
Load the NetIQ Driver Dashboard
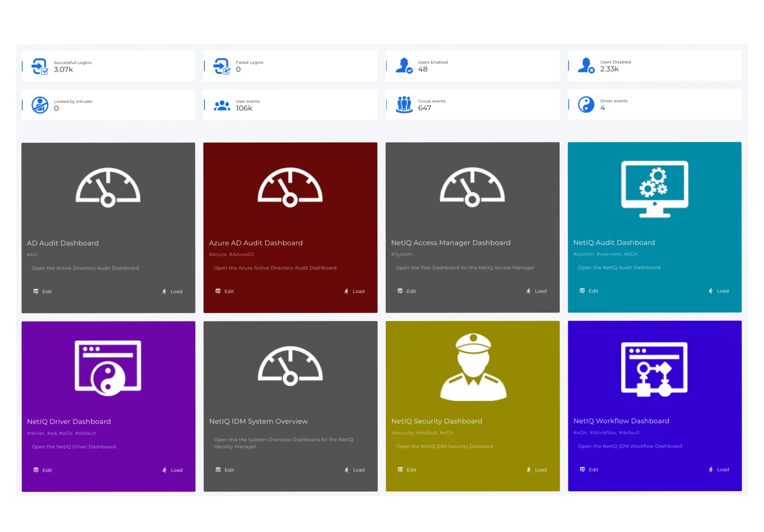[172, 470]
